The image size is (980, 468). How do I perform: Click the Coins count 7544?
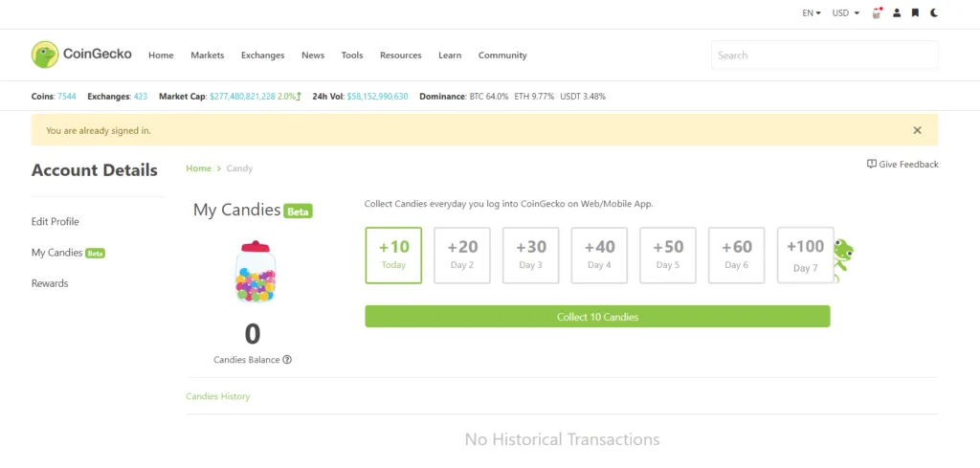tap(66, 97)
